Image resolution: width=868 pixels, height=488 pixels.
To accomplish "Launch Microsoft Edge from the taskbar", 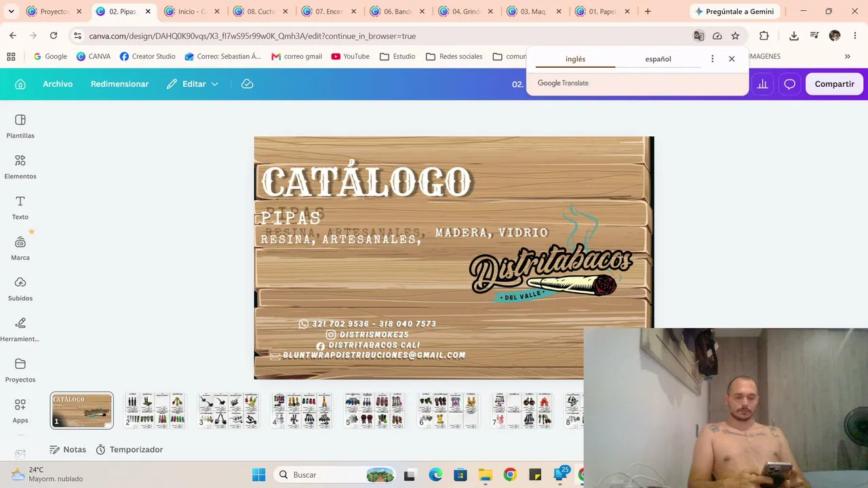I will 435,474.
